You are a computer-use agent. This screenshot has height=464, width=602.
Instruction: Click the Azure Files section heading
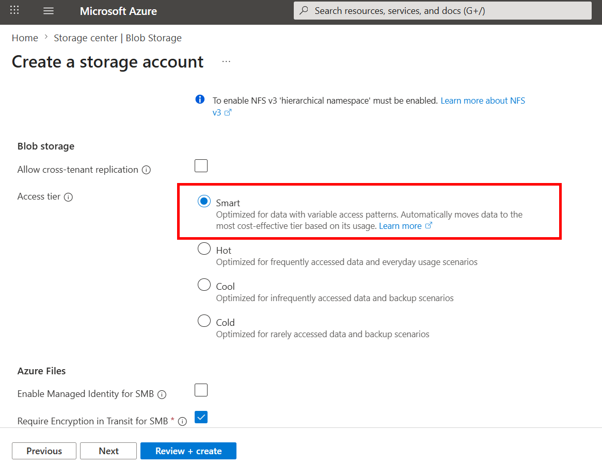pos(41,371)
